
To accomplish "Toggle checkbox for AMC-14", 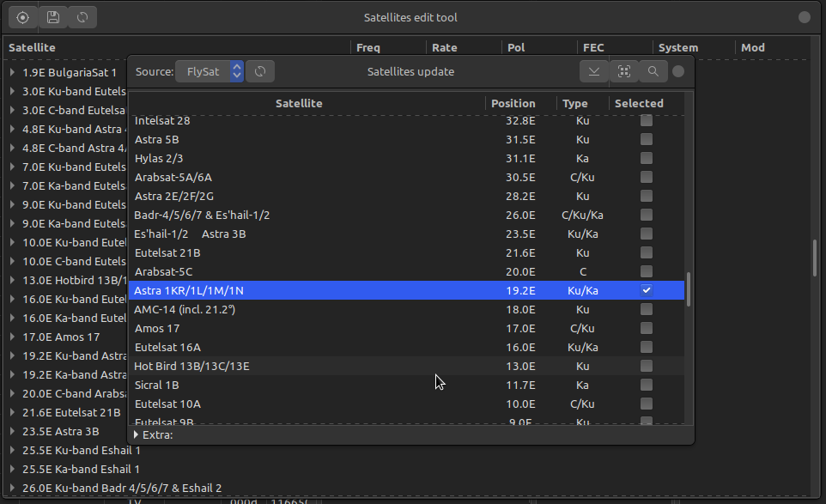I will 647,309.
